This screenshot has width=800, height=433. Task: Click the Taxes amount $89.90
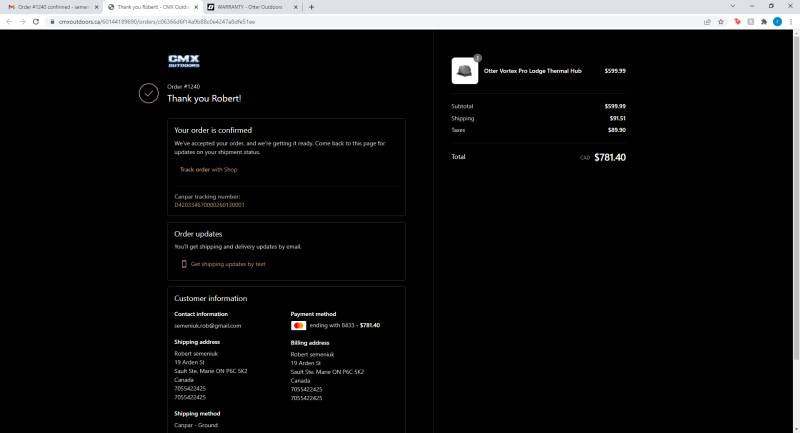tap(617, 130)
